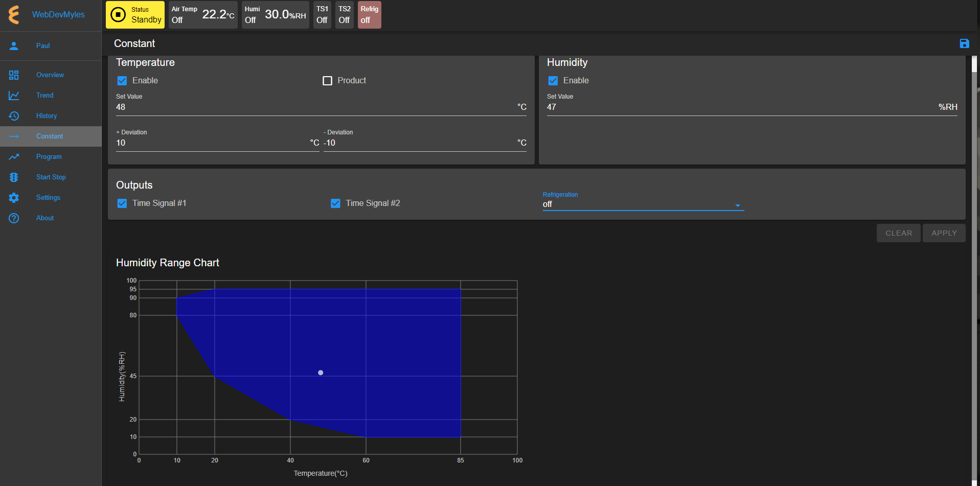Viewport: 980px width, 486px height.
Task: Click the Refrigeration dropdown arrow
Action: pyautogui.click(x=738, y=205)
